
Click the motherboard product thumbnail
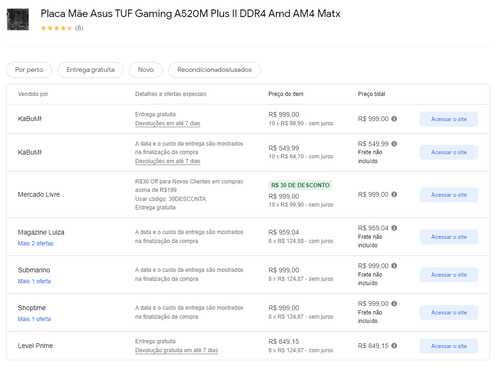click(18, 19)
